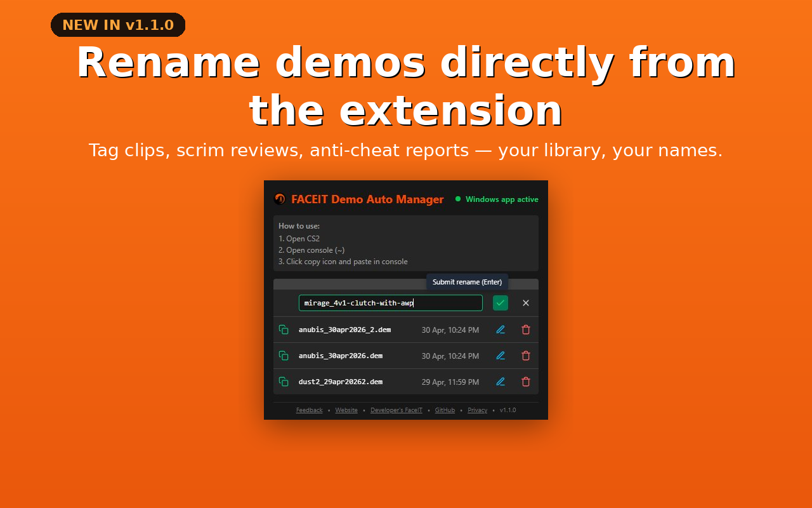Rename dust2_29apr20262.dem using pencil icon

(501, 382)
